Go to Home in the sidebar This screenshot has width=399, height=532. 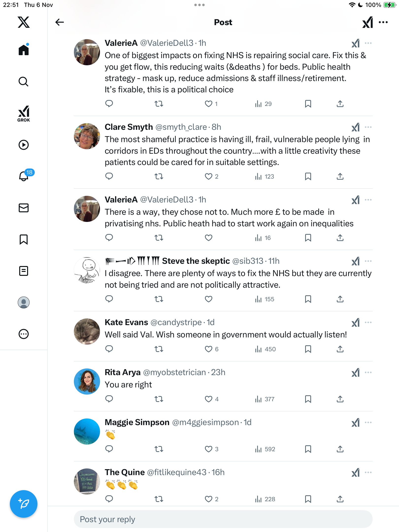pyautogui.click(x=24, y=50)
